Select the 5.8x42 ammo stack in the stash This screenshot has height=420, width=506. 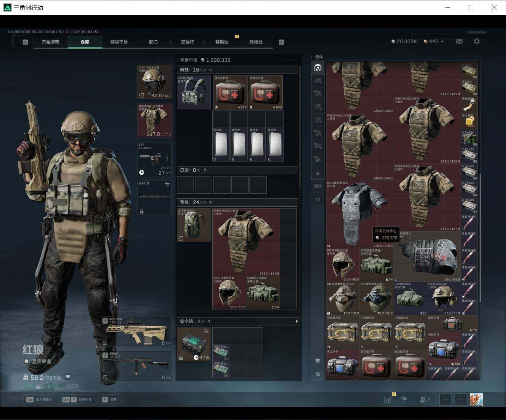coord(469,138)
